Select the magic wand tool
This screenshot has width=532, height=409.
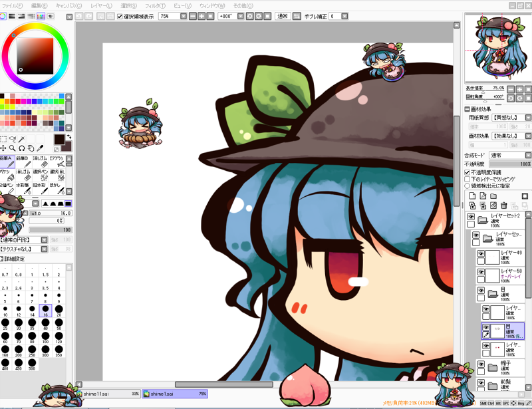22,138
